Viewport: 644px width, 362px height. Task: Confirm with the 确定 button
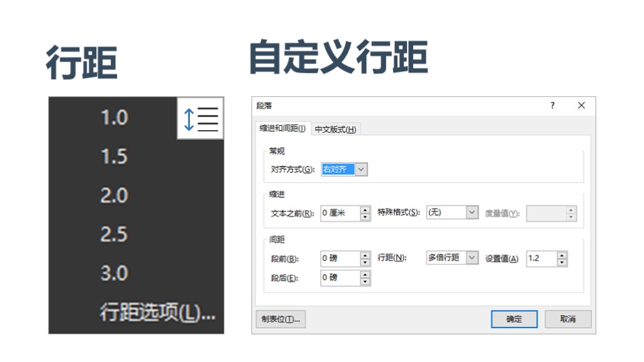click(514, 319)
